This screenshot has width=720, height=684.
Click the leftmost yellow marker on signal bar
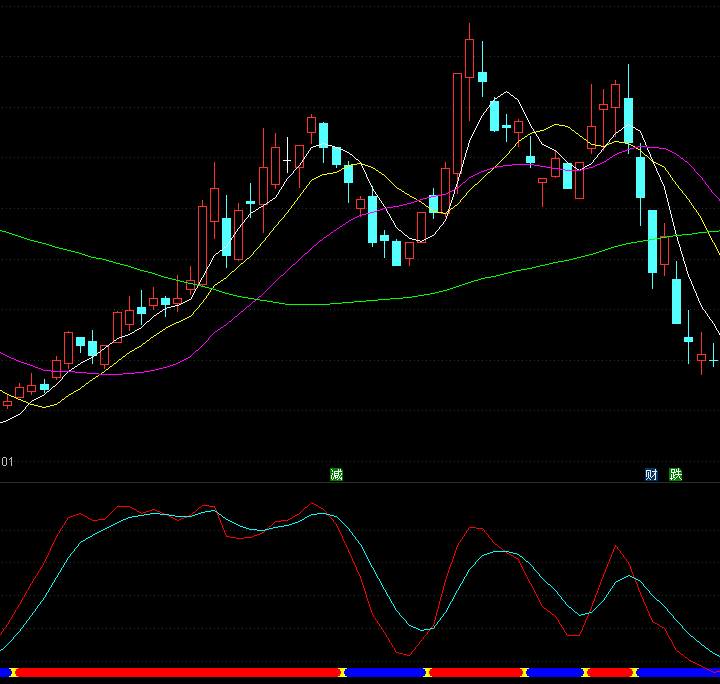tap(13, 673)
